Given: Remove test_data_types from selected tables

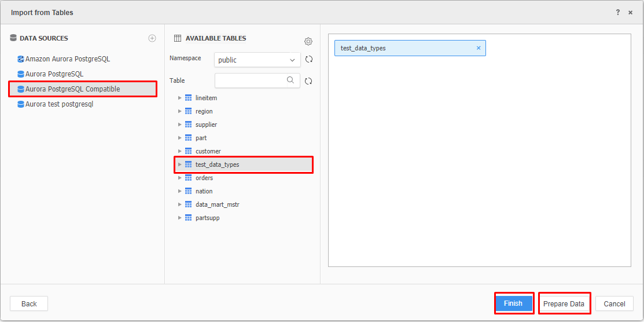Looking at the screenshot, I should coord(479,48).
